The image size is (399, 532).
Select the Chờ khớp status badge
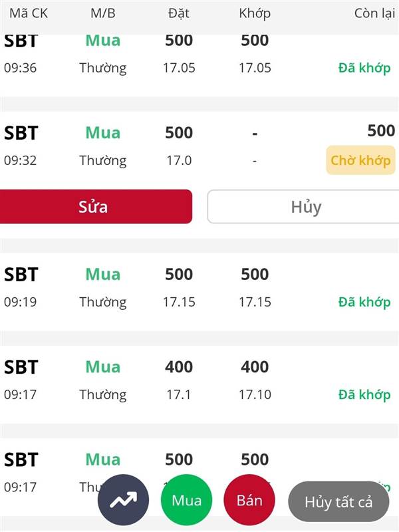360,160
